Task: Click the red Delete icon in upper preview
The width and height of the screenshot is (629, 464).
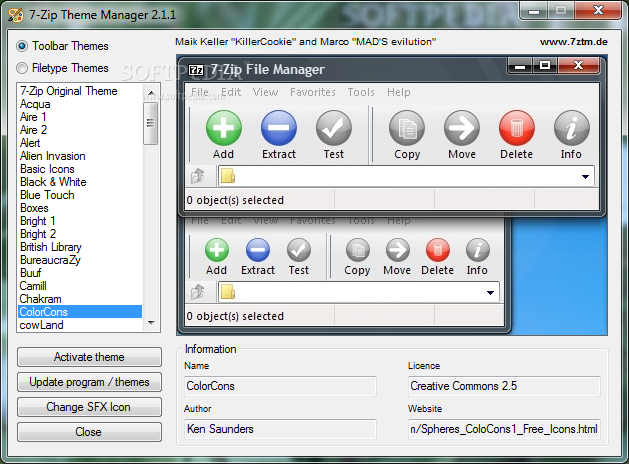Action: coord(517,128)
